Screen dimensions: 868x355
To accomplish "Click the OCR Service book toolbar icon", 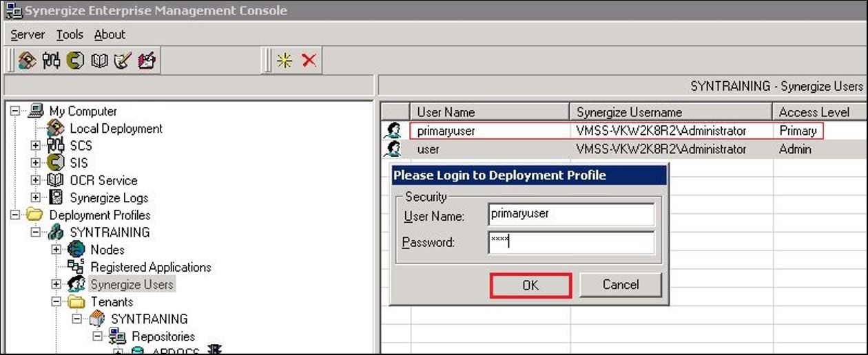I will pos(99,61).
